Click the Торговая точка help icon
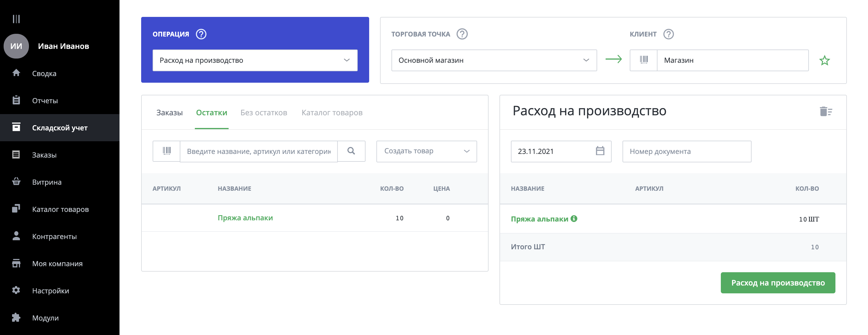This screenshot has height=335, width=868. (462, 34)
